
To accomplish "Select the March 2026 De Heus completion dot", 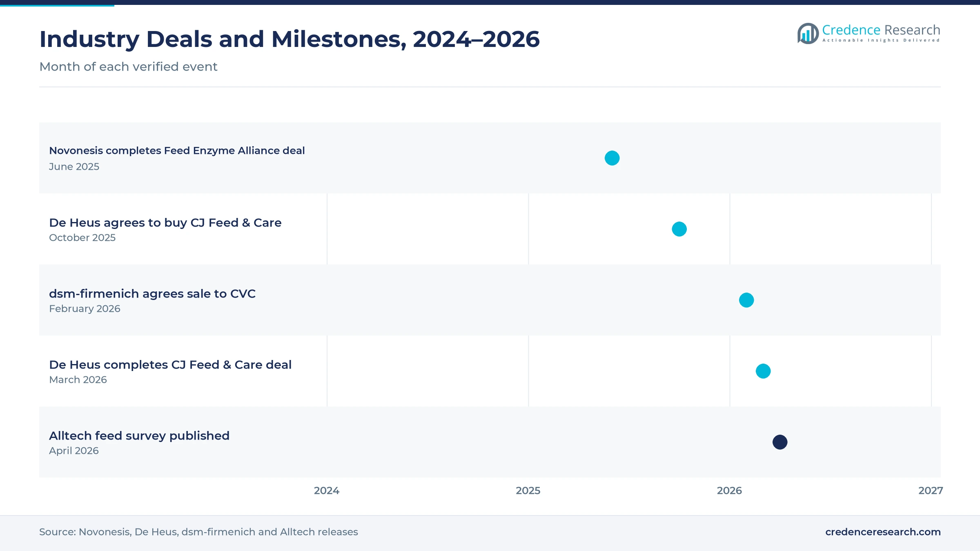I will [763, 371].
